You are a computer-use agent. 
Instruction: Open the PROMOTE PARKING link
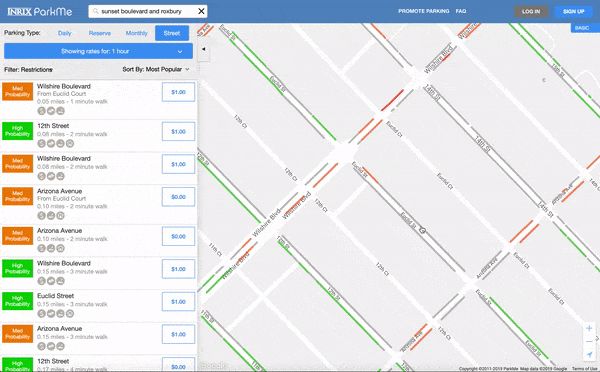424,11
